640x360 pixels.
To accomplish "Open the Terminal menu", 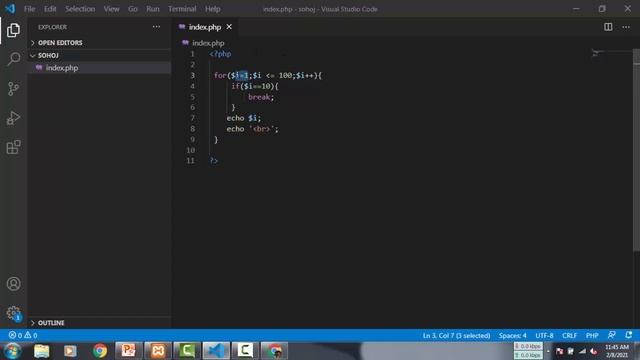I will (182, 9).
